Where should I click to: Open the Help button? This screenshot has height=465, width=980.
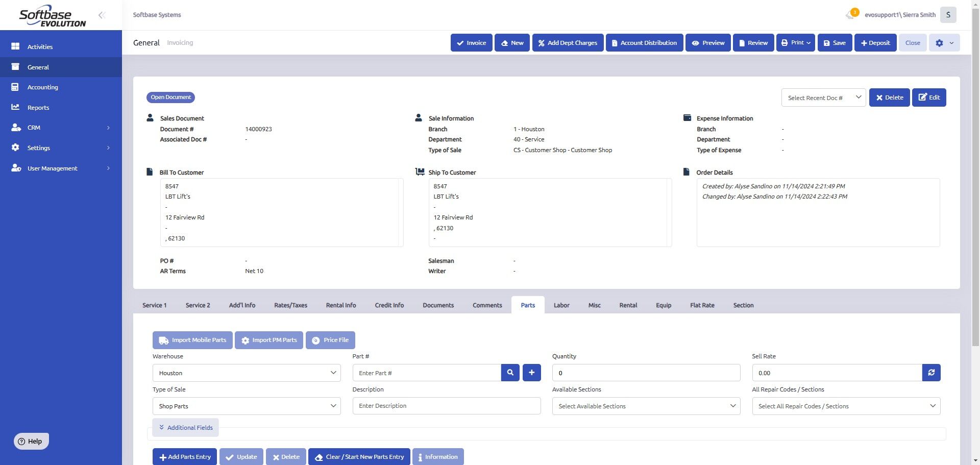tap(31, 441)
